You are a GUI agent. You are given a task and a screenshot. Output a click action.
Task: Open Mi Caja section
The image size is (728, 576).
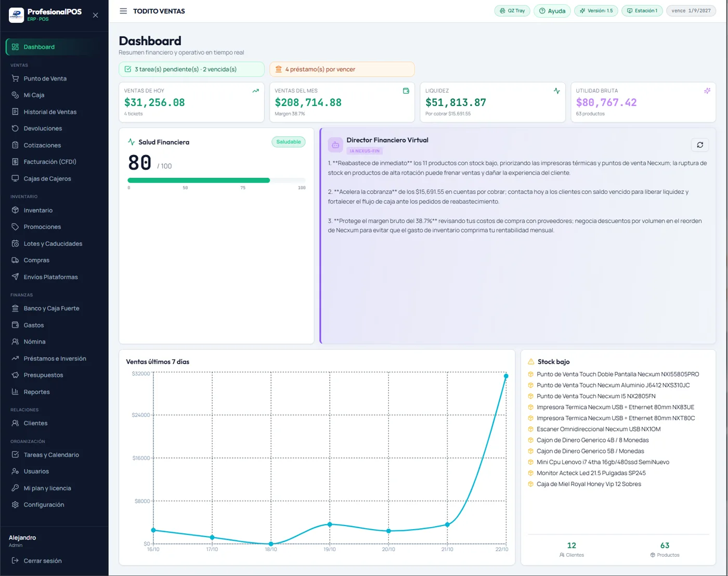pos(54,95)
